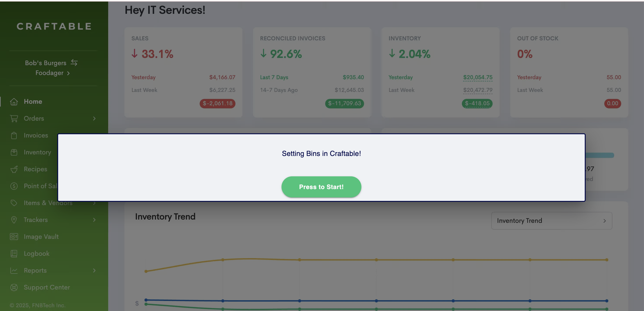The width and height of the screenshot is (644, 311).
Task: Click the $-418.05 inventory difference badge
Action: click(477, 104)
